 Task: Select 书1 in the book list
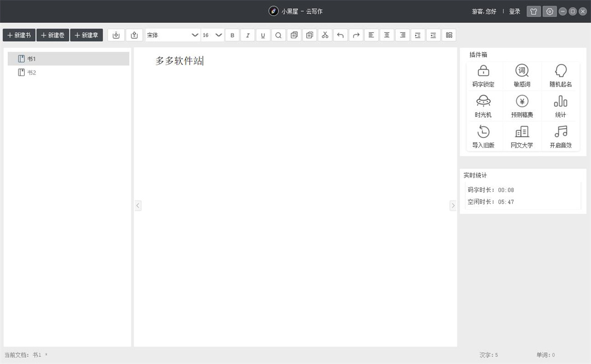[68, 59]
